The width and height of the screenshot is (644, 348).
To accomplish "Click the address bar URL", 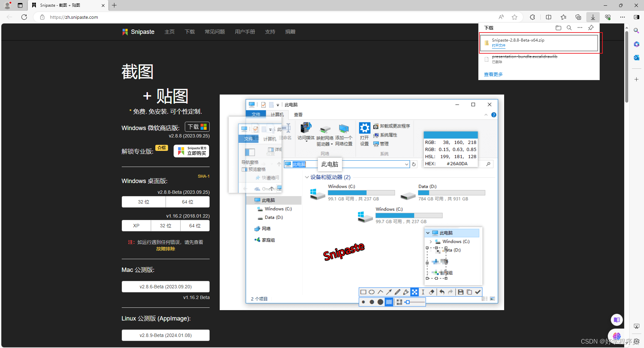I will tap(74, 17).
